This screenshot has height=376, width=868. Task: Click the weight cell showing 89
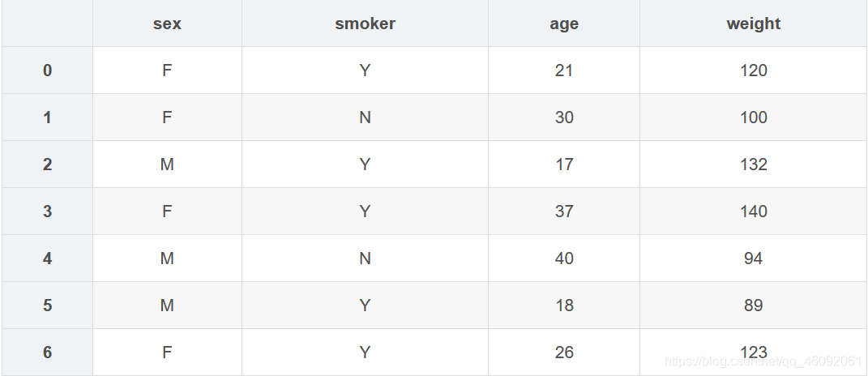coord(753,305)
